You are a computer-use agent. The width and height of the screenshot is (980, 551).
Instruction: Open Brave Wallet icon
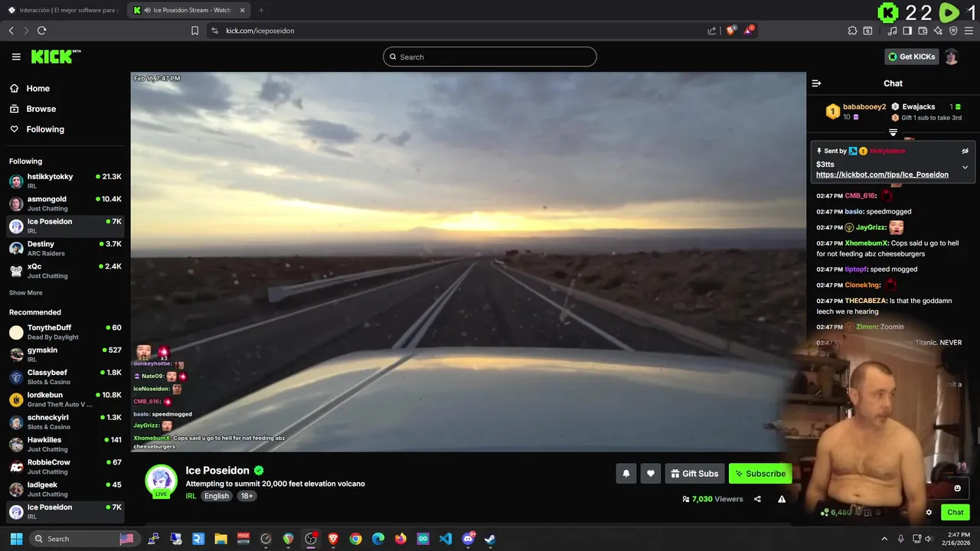[923, 31]
